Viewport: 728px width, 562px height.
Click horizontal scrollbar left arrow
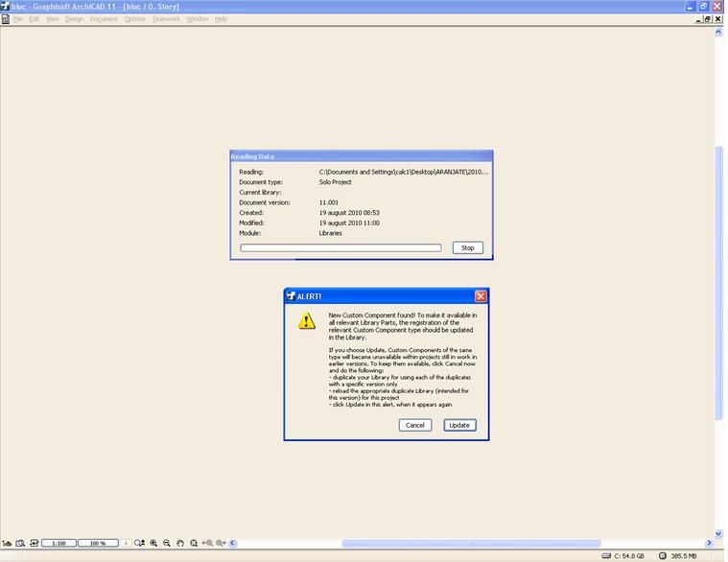[233, 543]
